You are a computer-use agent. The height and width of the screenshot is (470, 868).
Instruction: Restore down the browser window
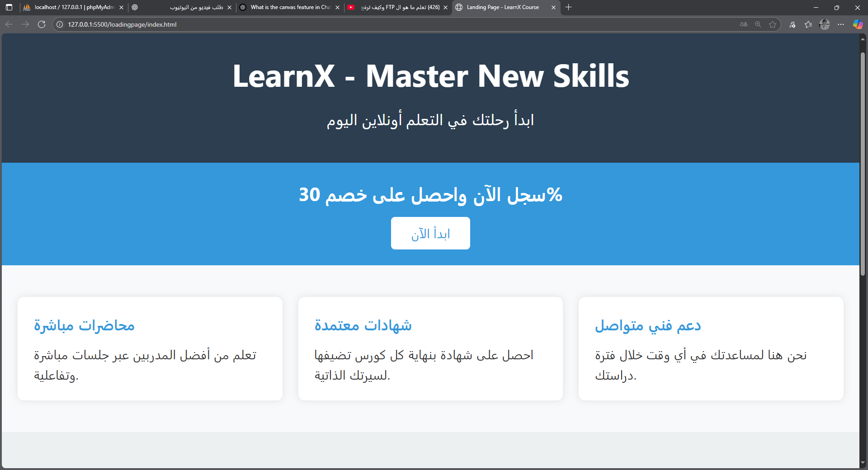click(x=837, y=7)
